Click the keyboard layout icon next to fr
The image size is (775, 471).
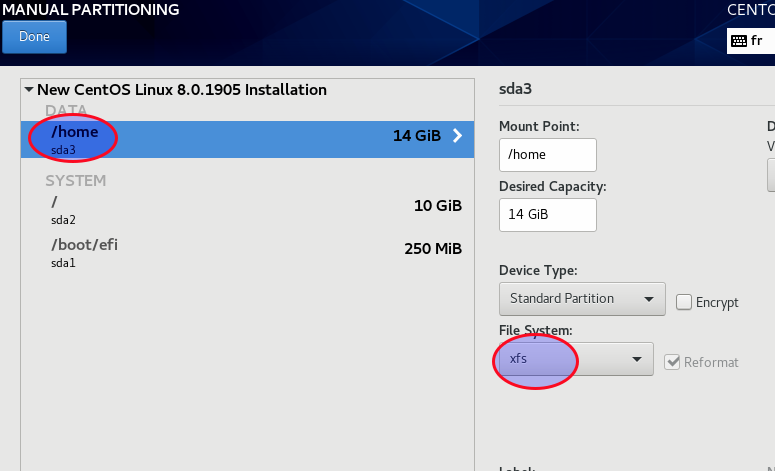click(x=739, y=41)
